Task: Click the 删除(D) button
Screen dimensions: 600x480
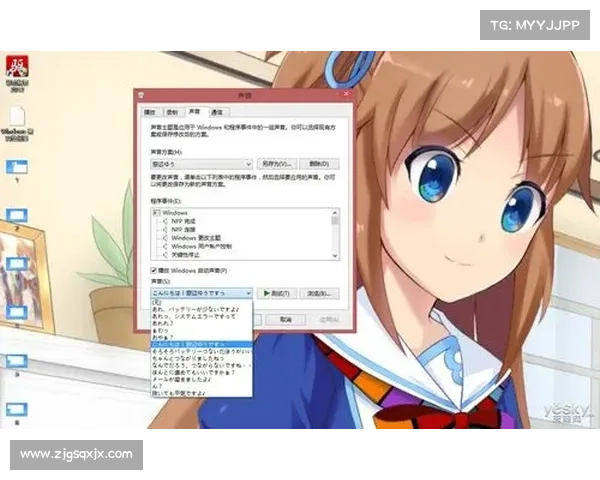Action: click(319, 164)
